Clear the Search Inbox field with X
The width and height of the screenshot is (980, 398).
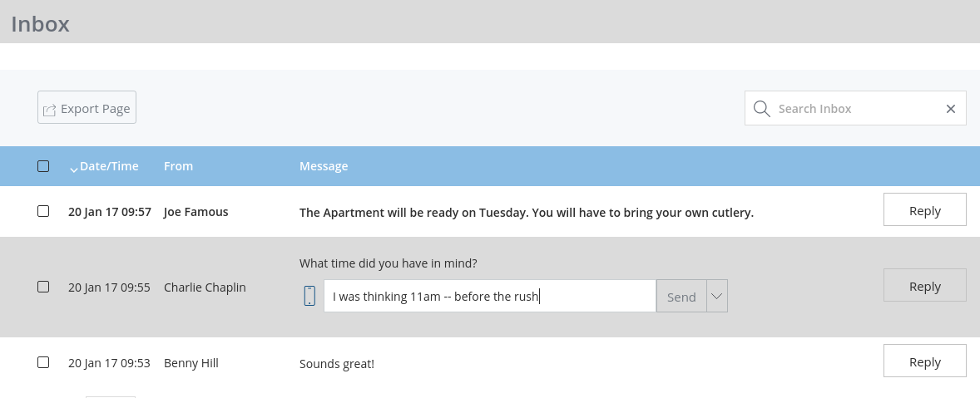pos(951,109)
